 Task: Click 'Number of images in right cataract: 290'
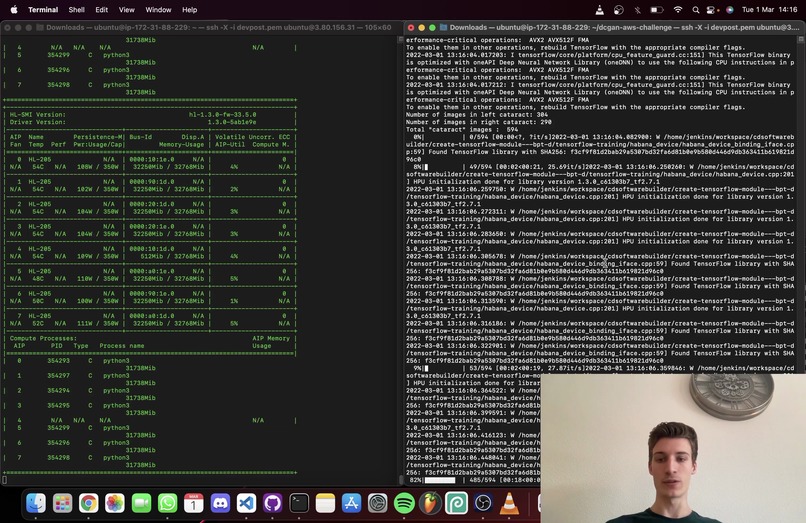click(479, 122)
